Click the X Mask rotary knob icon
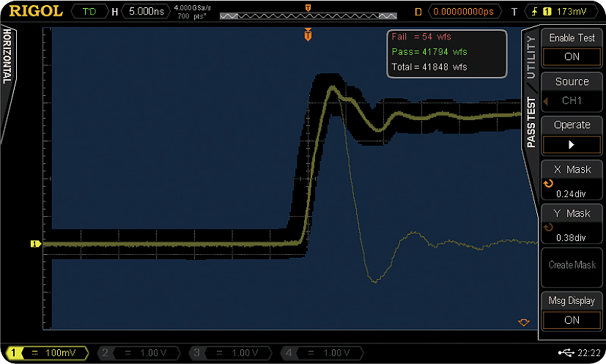 pyautogui.click(x=547, y=184)
